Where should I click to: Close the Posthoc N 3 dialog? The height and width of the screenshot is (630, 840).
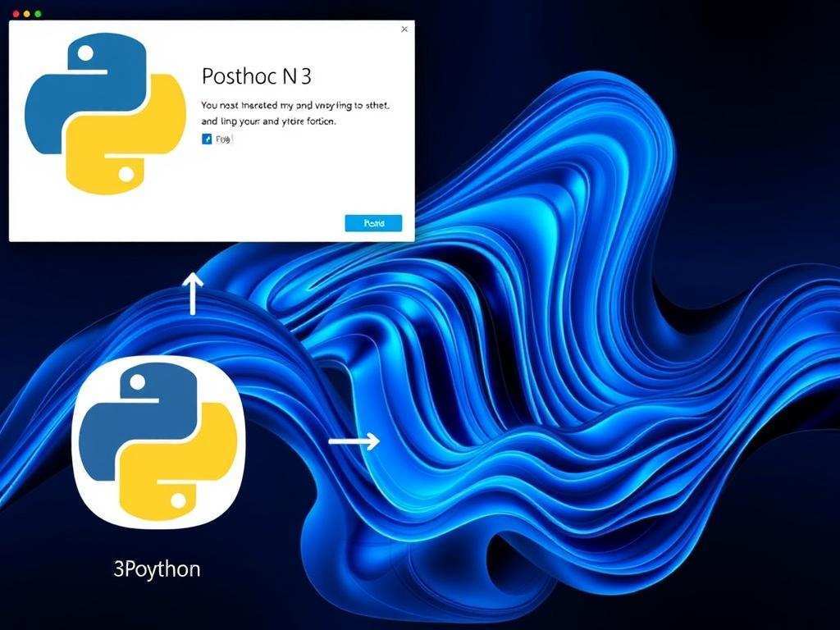pyautogui.click(x=404, y=30)
